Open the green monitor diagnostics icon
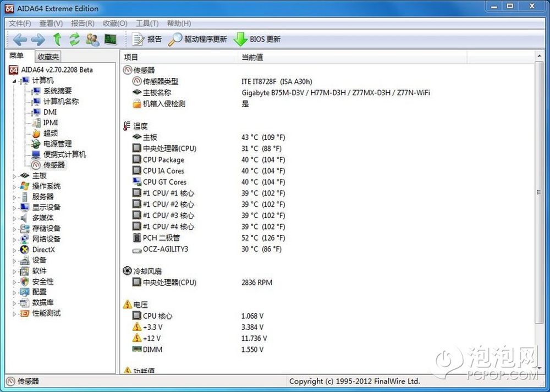550x392 pixels. [x=111, y=39]
